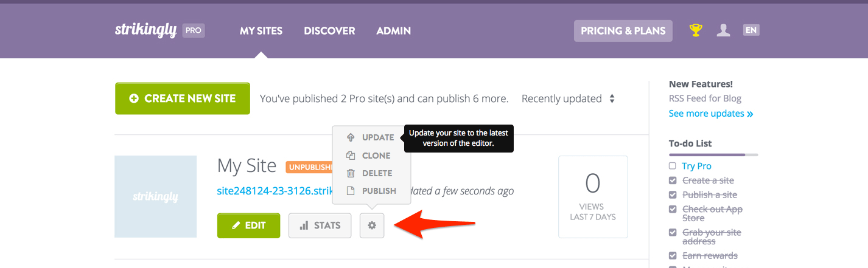Image resolution: width=868 pixels, height=268 pixels.
Task: Click the Strikingly logo in the header
Action: point(146,30)
